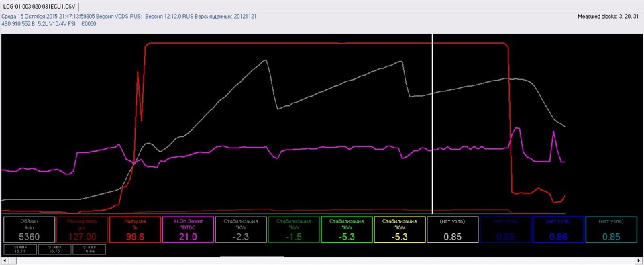Toggle the gray Стабилизация -2.3 box

241,229
